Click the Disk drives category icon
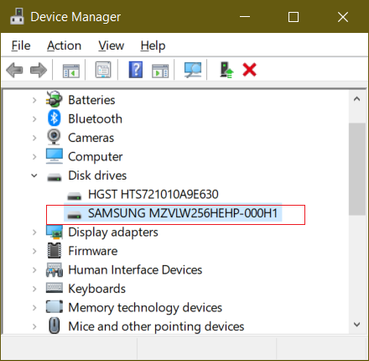The width and height of the screenshot is (369, 361). click(54, 176)
